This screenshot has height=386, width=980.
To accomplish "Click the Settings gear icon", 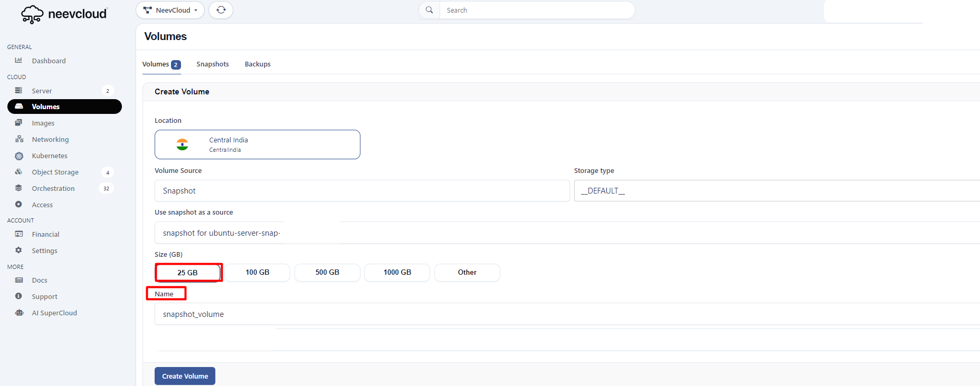I will click(18, 250).
